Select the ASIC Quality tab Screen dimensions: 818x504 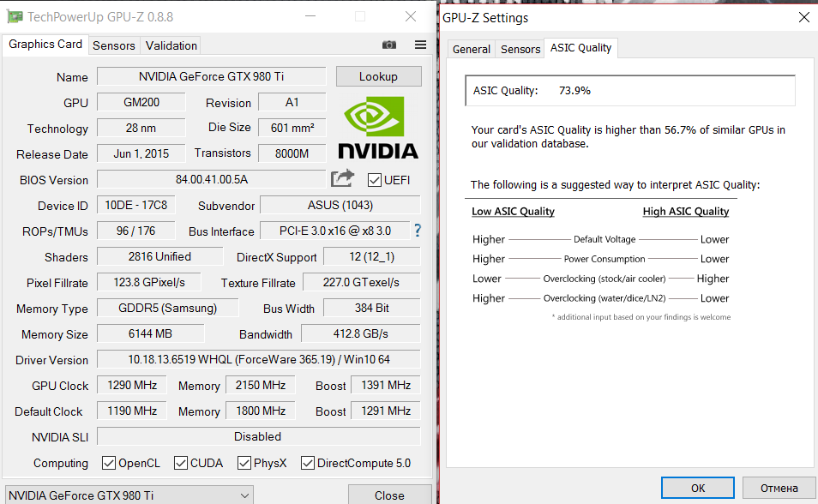coord(580,48)
